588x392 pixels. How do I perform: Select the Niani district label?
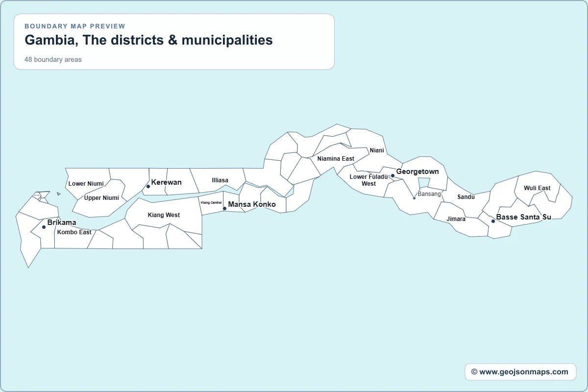tap(377, 150)
